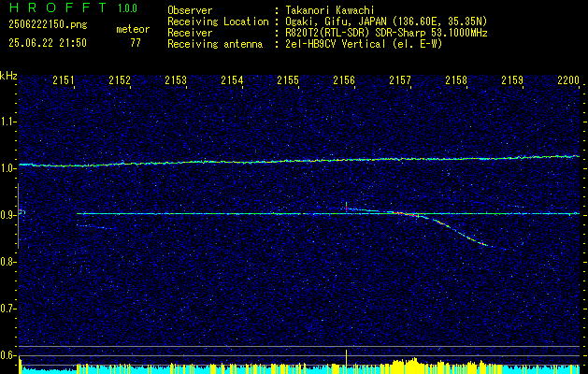The width and height of the screenshot is (588, 374).
Task: Select the filename 2506222150.png
Action: pos(48,25)
